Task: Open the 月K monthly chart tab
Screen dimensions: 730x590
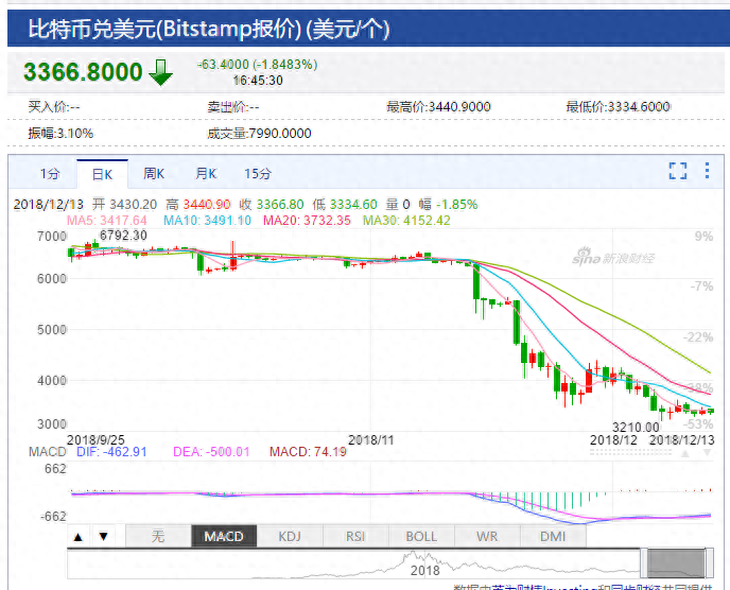Action: click(x=206, y=174)
